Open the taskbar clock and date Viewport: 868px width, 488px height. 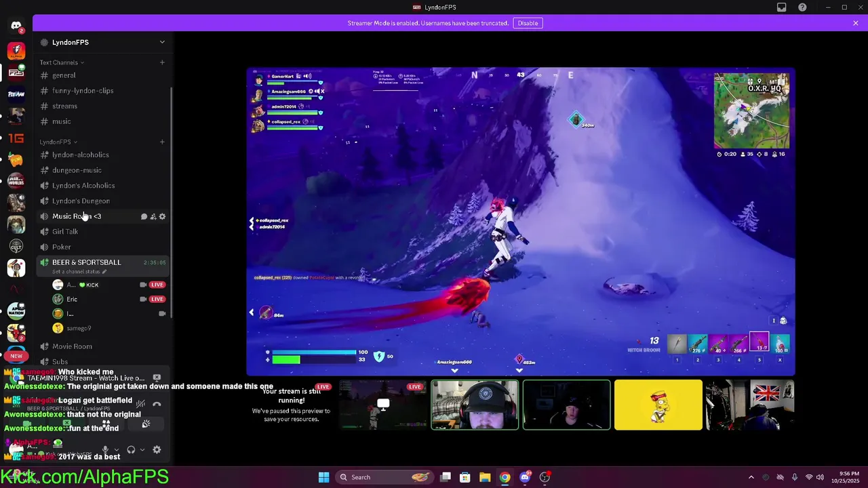[x=845, y=477]
